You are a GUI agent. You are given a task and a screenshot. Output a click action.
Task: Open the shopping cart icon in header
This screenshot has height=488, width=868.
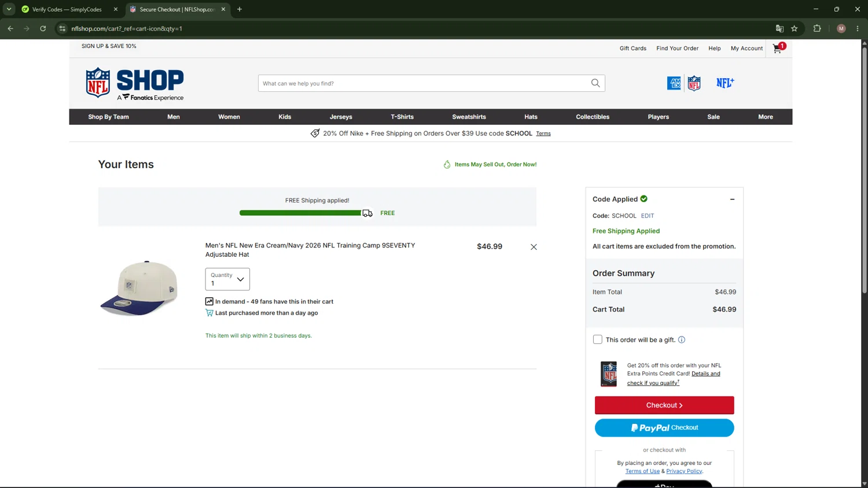tap(778, 48)
